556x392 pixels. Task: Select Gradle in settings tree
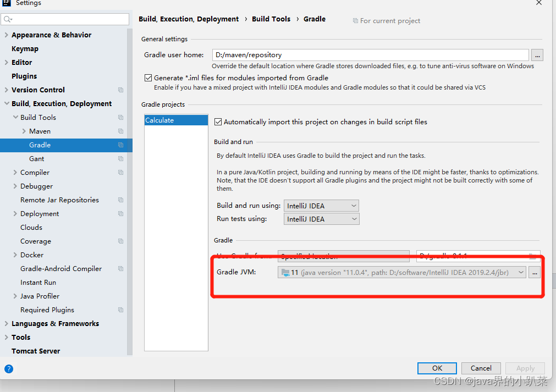pos(66,145)
